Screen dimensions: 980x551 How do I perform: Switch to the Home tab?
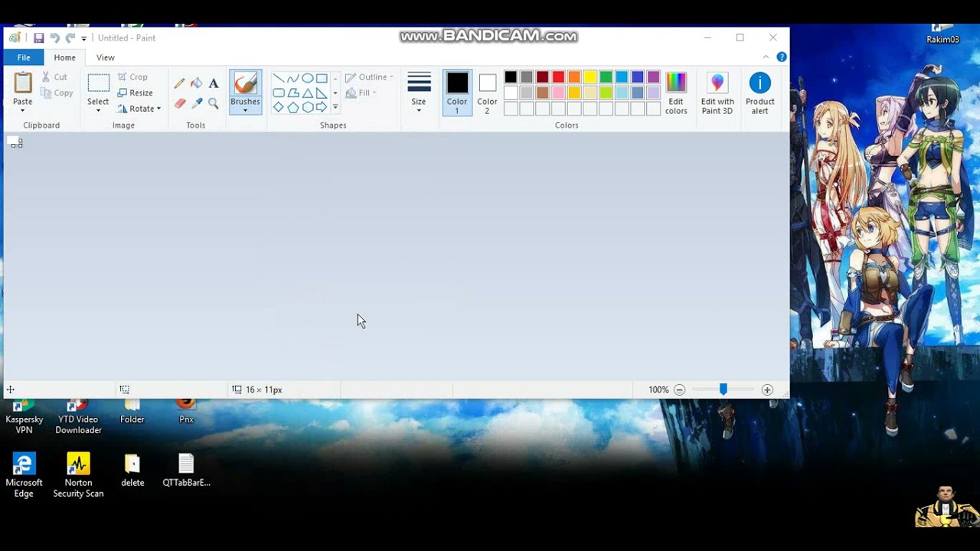click(x=64, y=57)
